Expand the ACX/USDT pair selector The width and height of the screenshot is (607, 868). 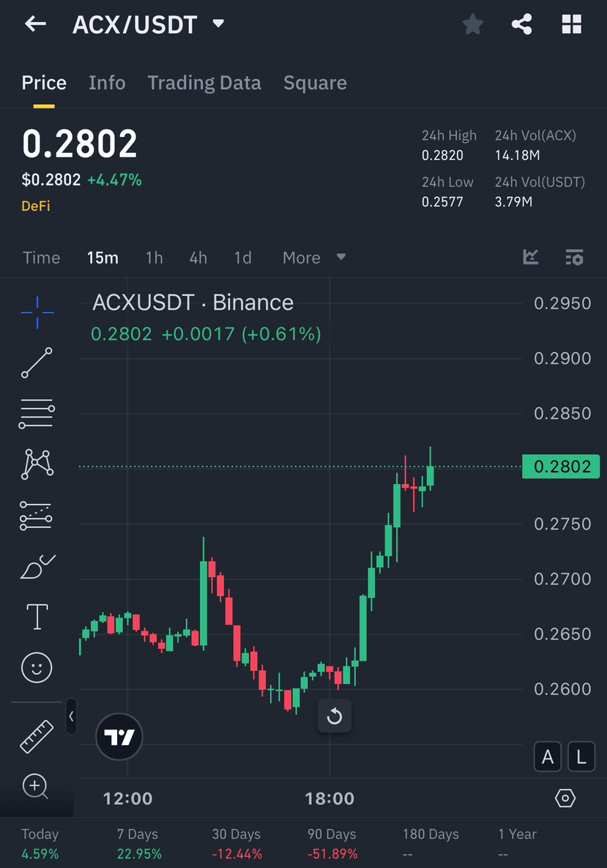click(x=217, y=23)
